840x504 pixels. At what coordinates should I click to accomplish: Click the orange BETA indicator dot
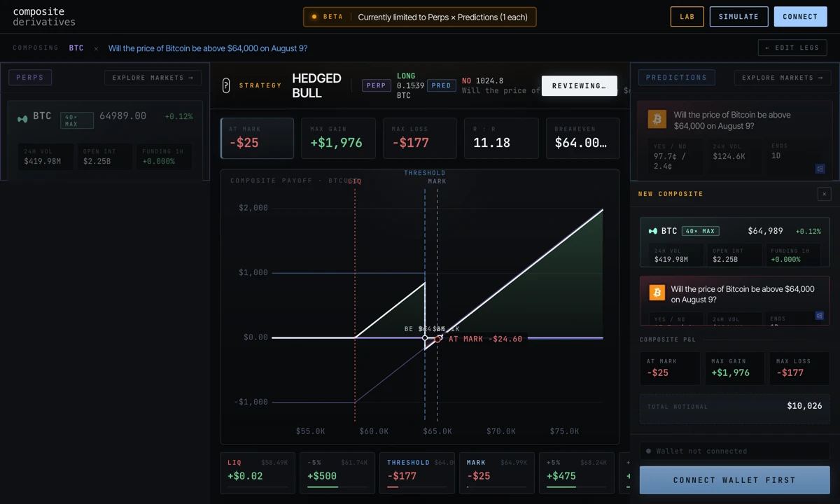[x=314, y=17]
